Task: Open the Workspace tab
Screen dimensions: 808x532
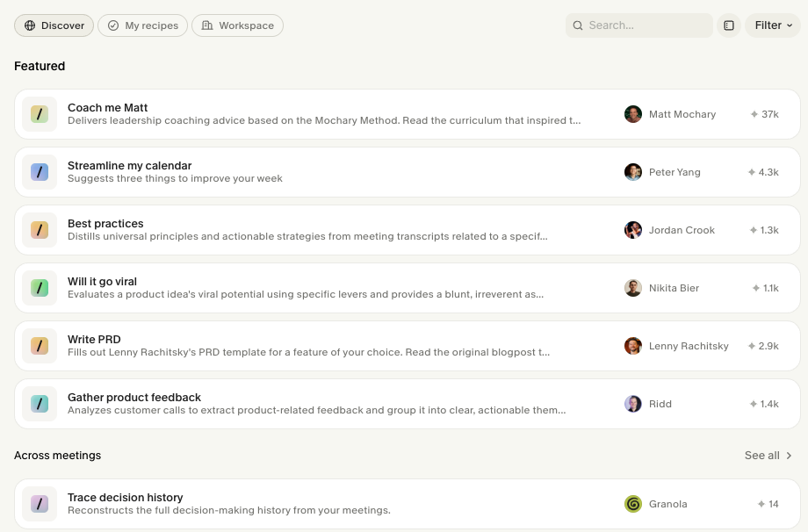Action: (237, 25)
